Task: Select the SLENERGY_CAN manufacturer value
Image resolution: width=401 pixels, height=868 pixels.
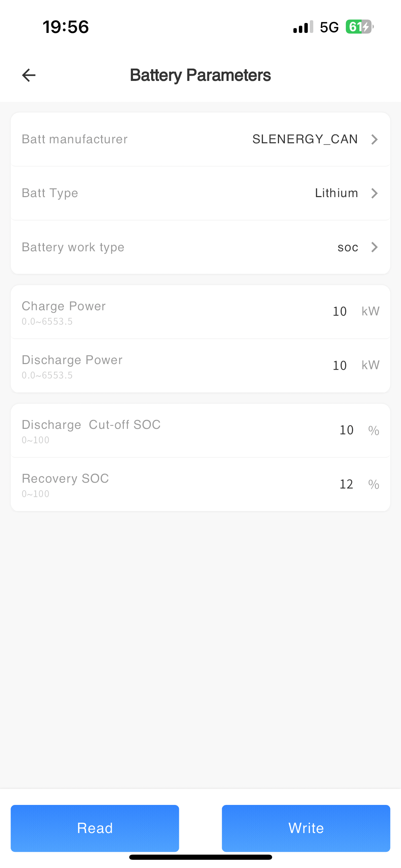Action: point(305,139)
